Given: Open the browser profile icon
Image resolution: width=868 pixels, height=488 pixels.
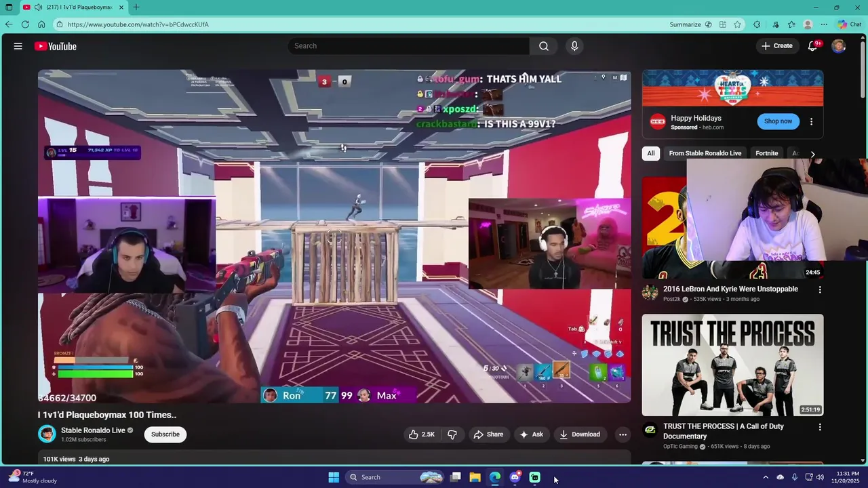Looking at the screenshot, I should pos(808,24).
